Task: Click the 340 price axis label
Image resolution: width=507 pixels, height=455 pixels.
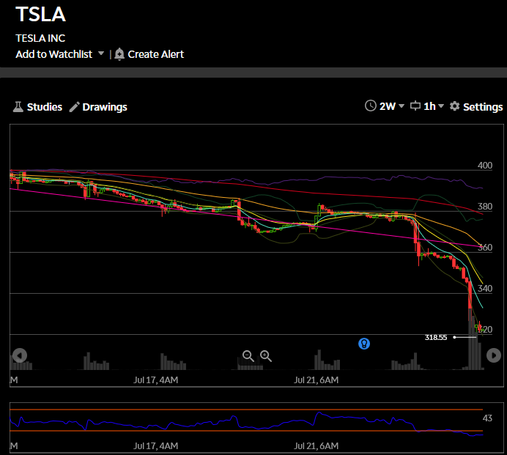Action: [x=485, y=288]
